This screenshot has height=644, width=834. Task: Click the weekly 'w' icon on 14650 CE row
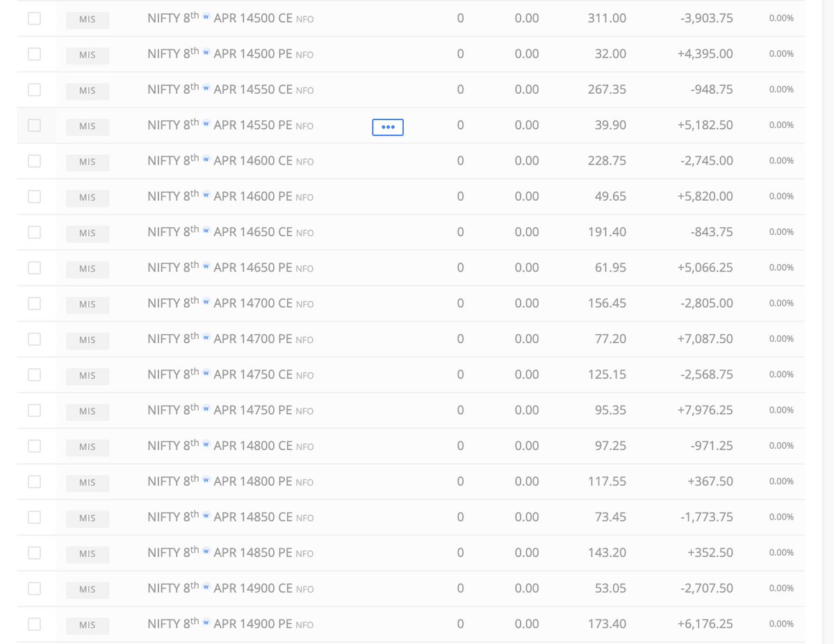click(206, 231)
